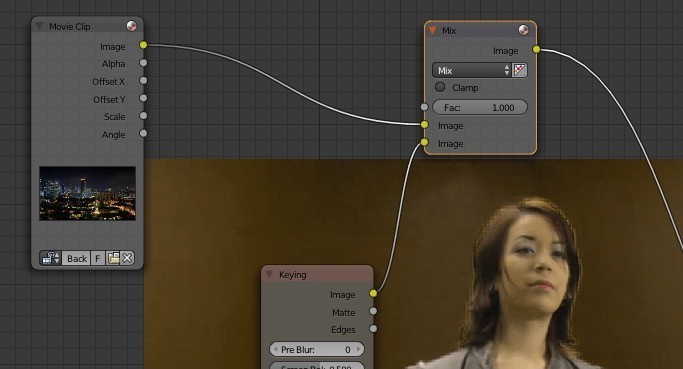
Task: Click the Mix node Image output socket
Action: pos(537,49)
